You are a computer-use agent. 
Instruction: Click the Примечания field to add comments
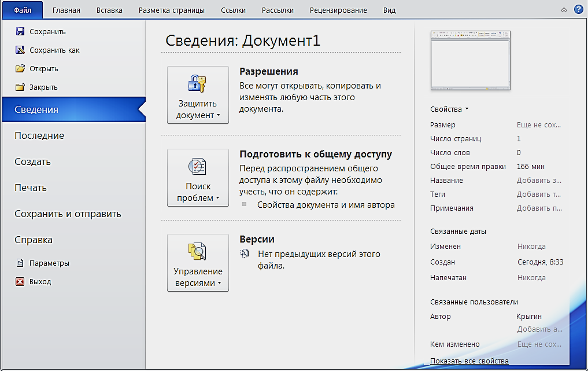click(539, 208)
